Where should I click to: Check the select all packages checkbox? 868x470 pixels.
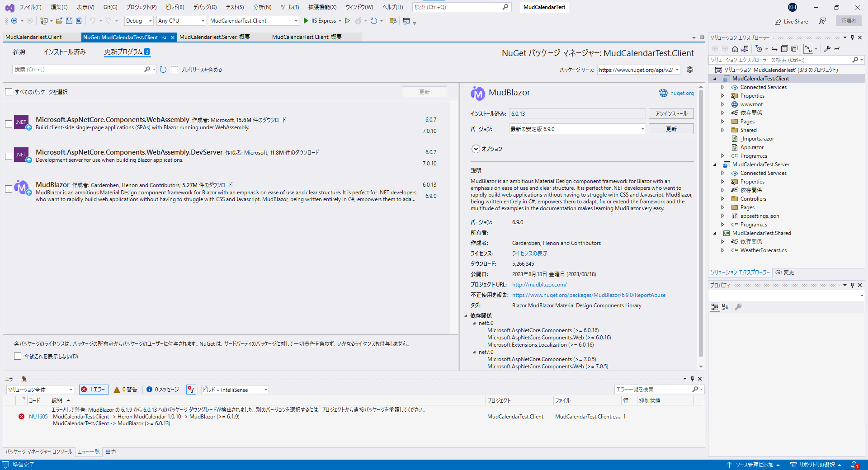point(9,92)
